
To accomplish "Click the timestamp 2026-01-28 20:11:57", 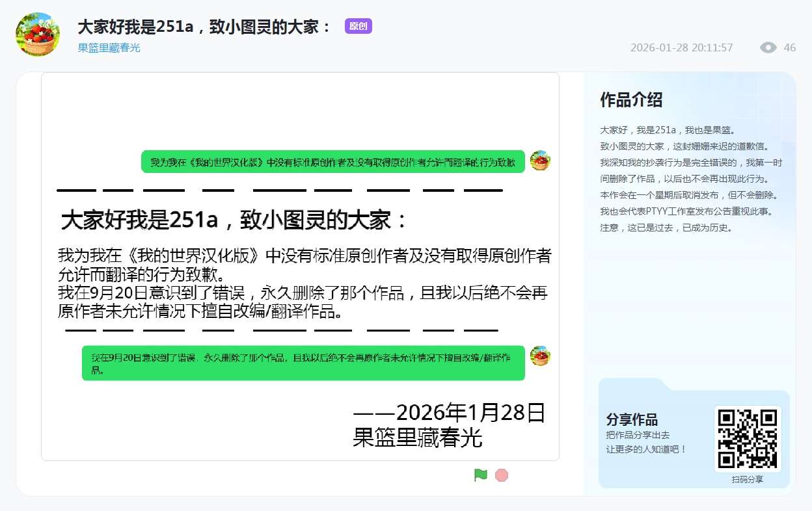I will [681, 47].
